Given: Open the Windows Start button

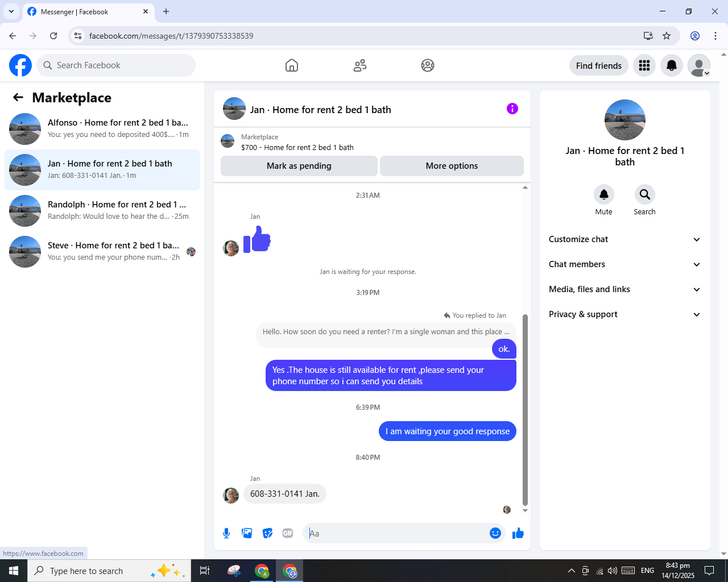Looking at the screenshot, I should (14, 571).
